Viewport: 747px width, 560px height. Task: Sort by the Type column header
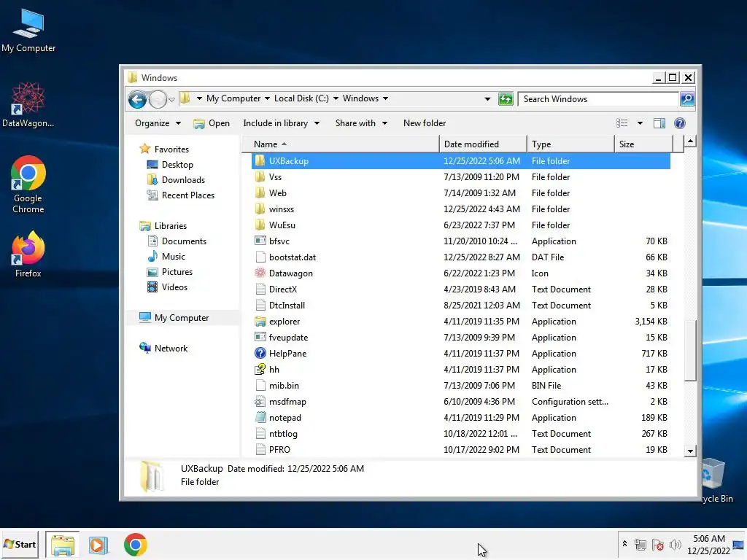[570, 144]
